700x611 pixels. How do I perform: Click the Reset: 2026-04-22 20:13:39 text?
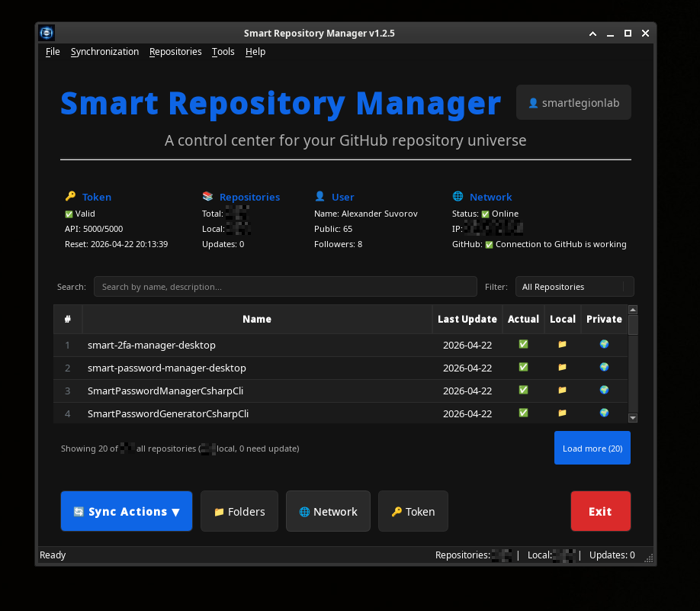(116, 244)
